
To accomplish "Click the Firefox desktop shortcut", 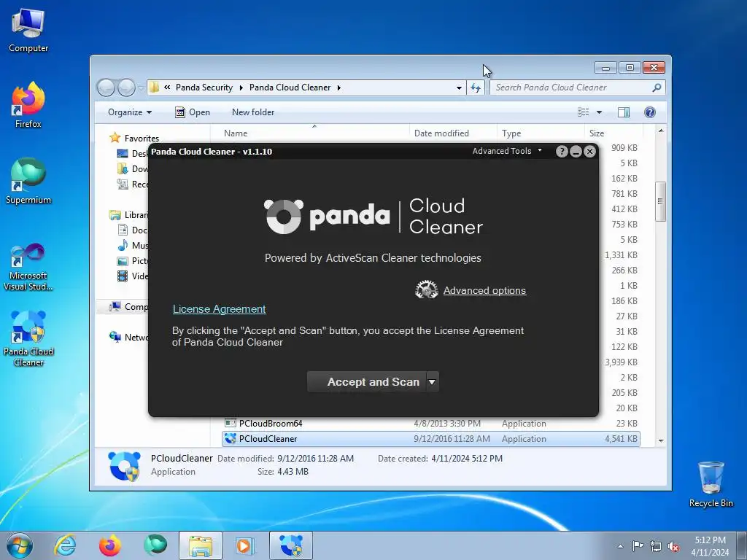I will 28,105.
